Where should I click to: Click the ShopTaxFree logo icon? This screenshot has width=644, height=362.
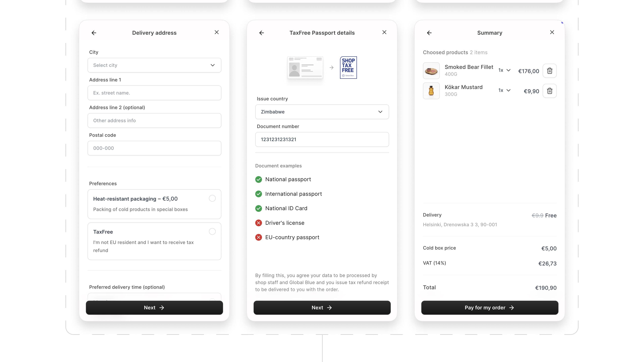348,67
